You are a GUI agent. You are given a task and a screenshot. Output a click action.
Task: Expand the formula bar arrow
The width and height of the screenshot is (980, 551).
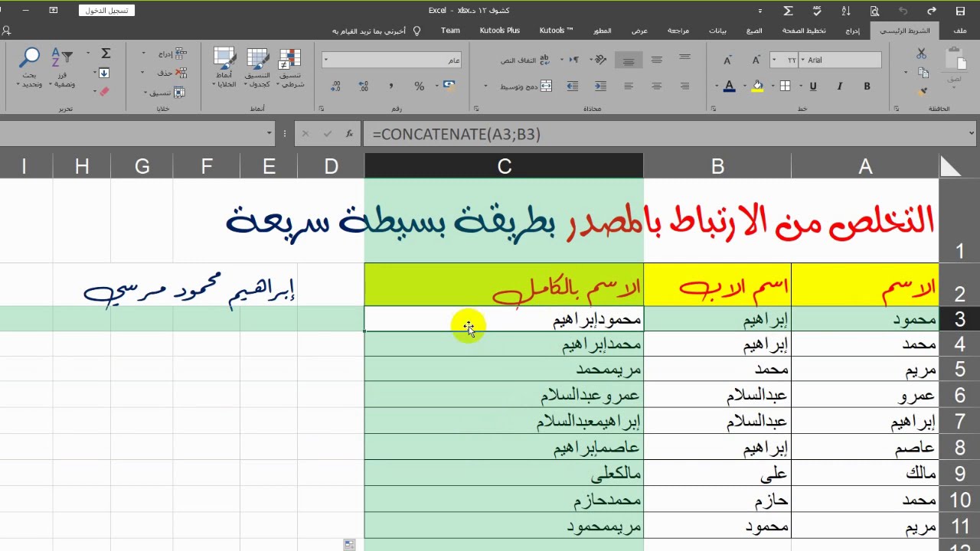[972, 133]
